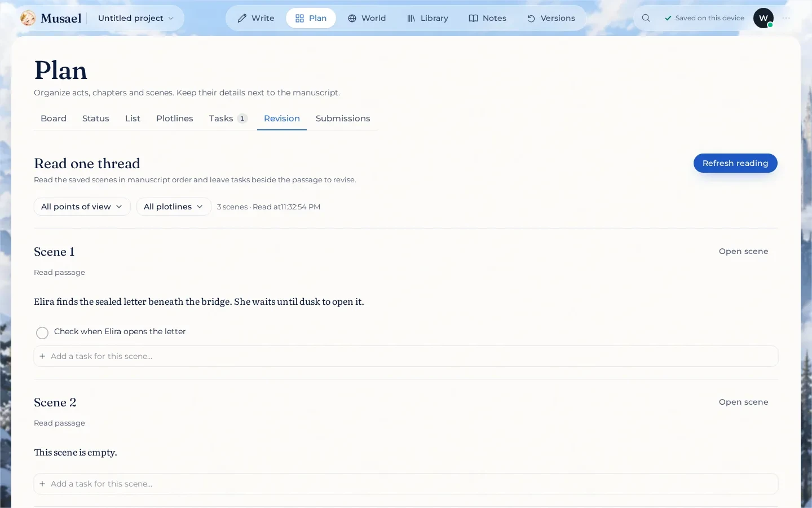Open the search magnifier icon

[x=646, y=18]
